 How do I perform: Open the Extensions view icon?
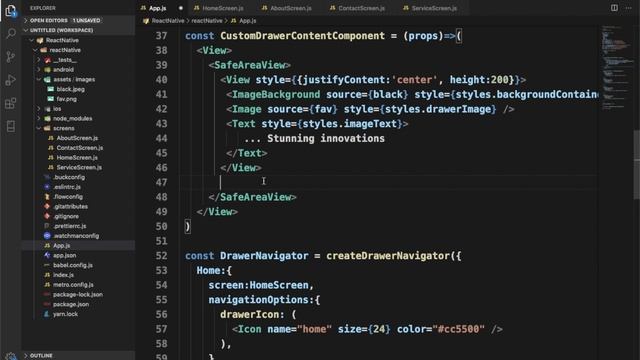pos(11,103)
